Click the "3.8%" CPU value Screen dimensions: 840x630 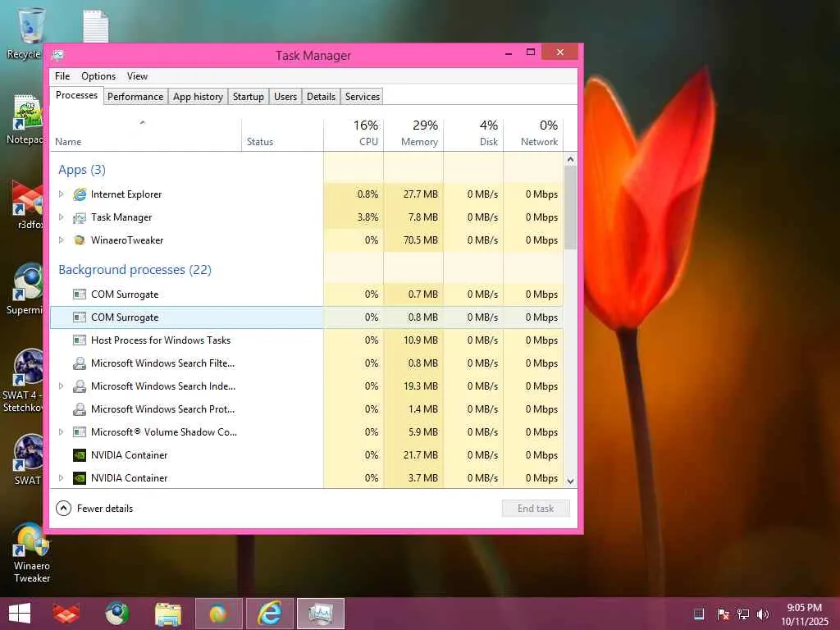[x=367, y=217]
